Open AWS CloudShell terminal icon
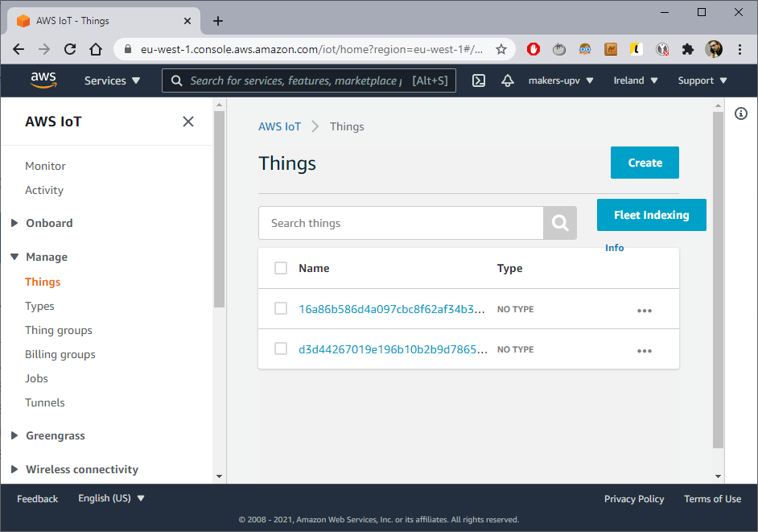The width and height of the screenshot is (758, 532). 479,80
